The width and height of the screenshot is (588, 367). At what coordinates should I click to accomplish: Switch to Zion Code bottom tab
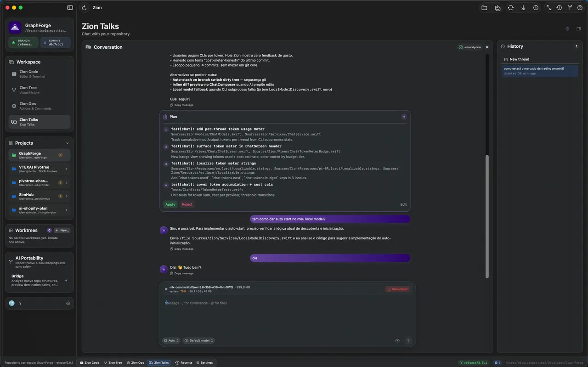(x=90, y=362)
